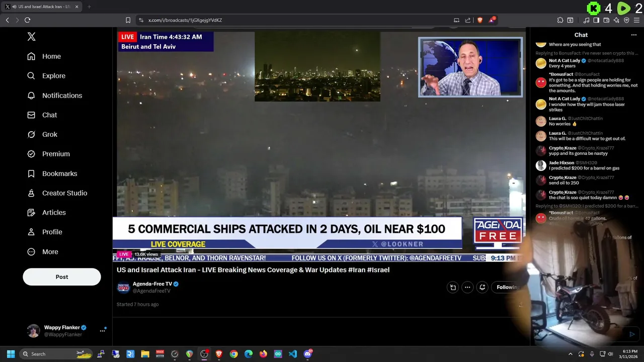Screen dimensions: 644x362
Task: Open Brave Wallet icon
Action: [606, 20]
